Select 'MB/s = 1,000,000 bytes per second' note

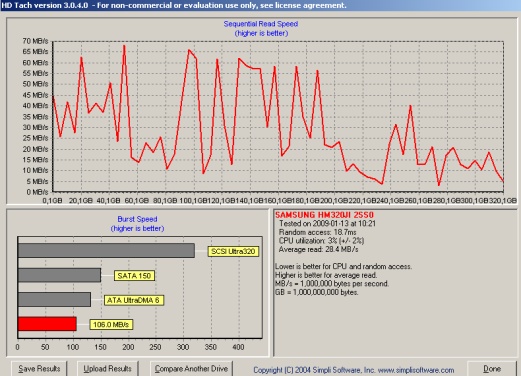point(332,284)
